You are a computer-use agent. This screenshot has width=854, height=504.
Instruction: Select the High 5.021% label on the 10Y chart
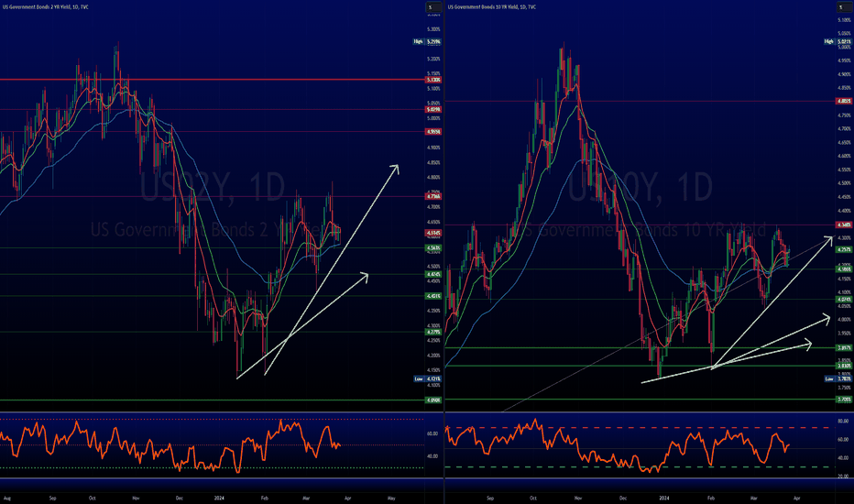(838, 41)
